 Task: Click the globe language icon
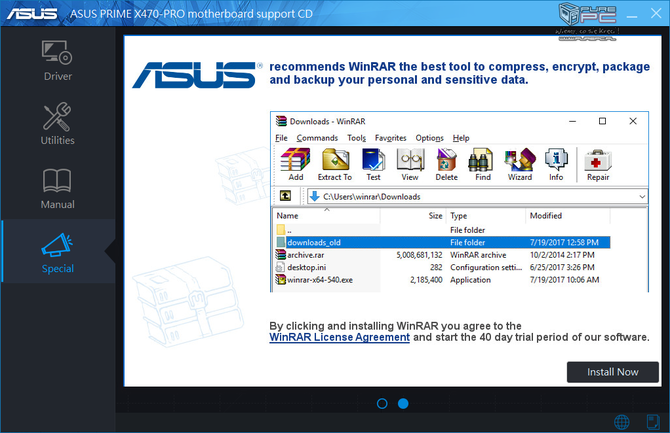point(622,422)
